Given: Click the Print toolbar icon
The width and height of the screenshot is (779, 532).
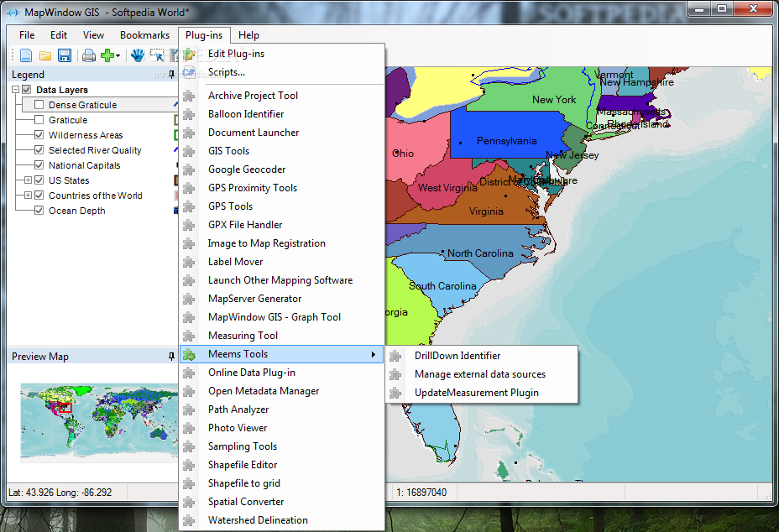Looking at the screenshot, I should pyautogui.click(x=89, y=55).
